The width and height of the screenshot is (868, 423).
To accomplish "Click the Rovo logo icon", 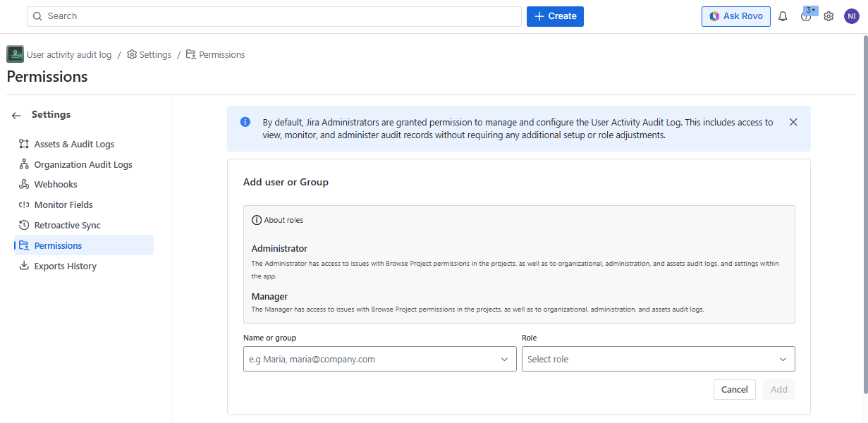I will coord(714,16).
